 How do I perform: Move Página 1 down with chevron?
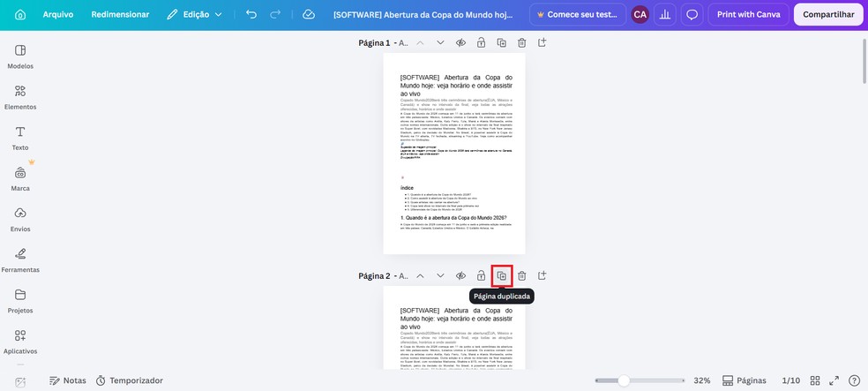coord(440,42)
